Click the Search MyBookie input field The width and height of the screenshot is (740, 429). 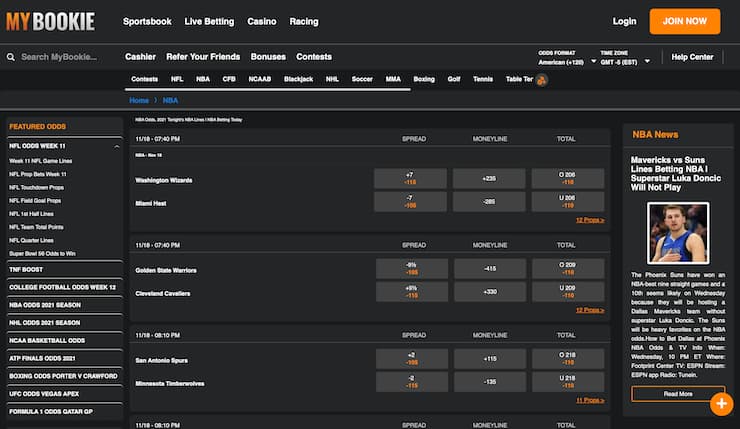click(x=65, y=58)
